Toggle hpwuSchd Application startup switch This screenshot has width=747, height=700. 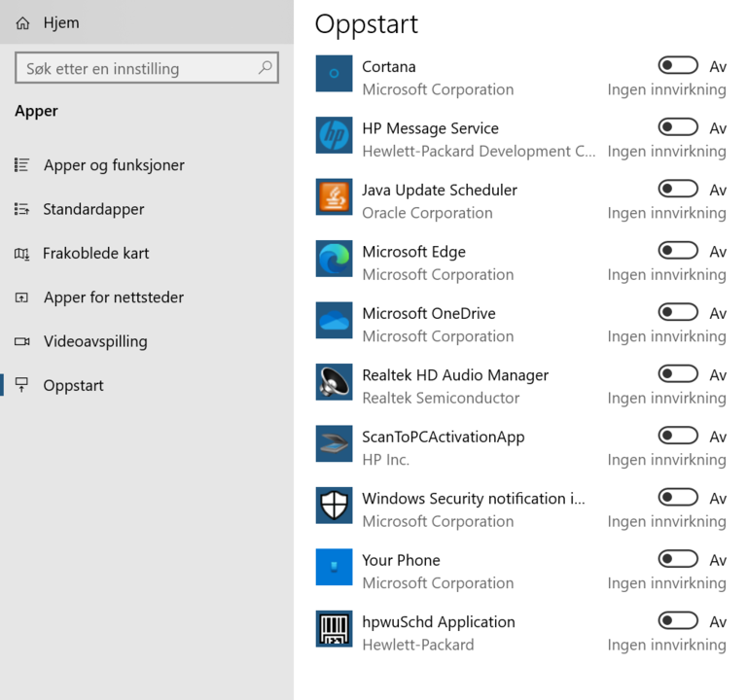(678, 620)
